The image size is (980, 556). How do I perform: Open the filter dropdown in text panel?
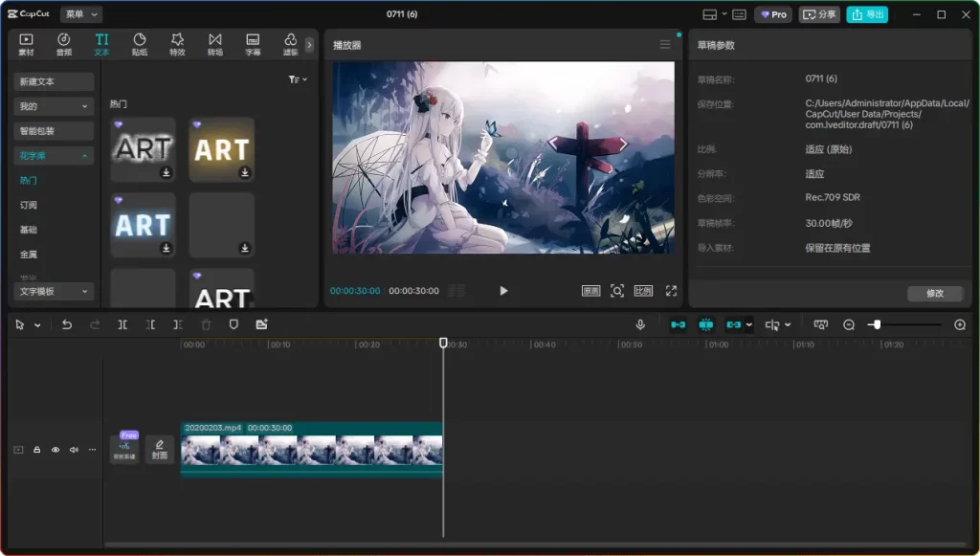[298, 79]
